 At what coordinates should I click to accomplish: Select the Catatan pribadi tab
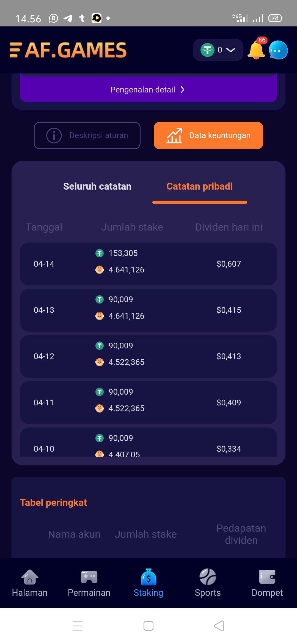pyautogui.click(x=200, y=186)
